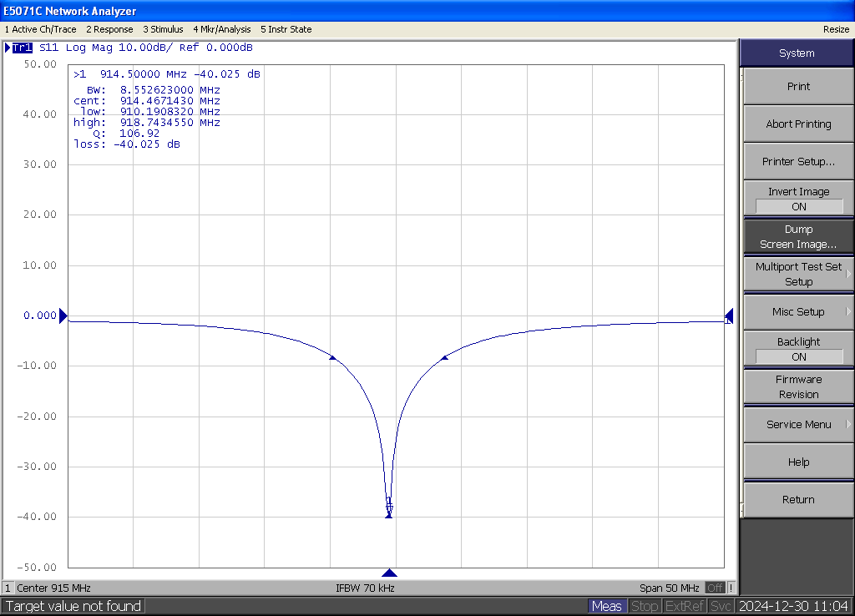The image size is (855, 616).
Task: Click the left bandwidth marker triangle on trace
Action: [x=333, y=357]
